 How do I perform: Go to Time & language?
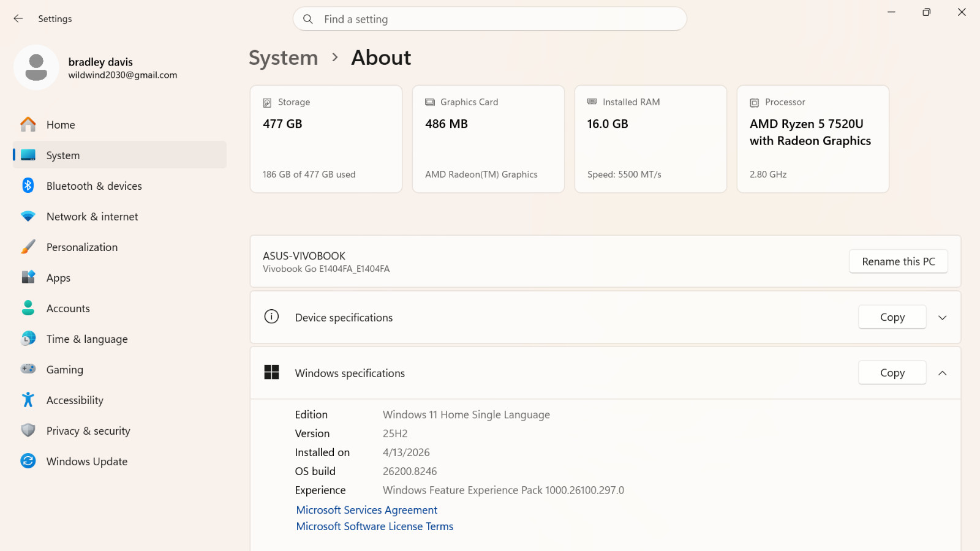point(119,339)
